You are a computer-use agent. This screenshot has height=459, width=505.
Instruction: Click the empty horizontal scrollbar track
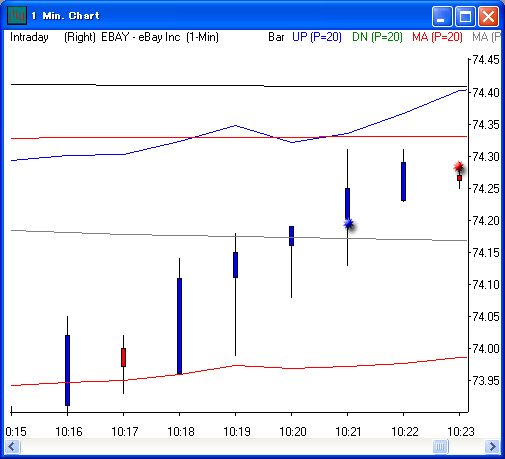pos(227,446)
